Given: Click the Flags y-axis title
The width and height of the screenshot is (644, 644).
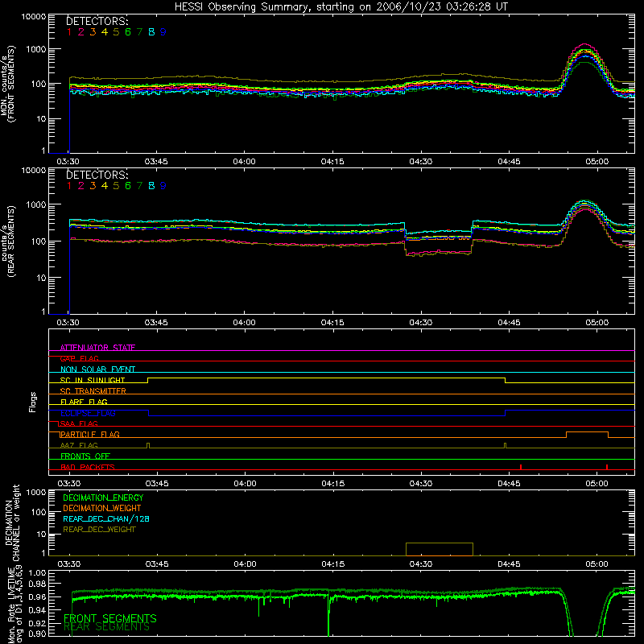Looking at the screenshot, I should point(33,402).
